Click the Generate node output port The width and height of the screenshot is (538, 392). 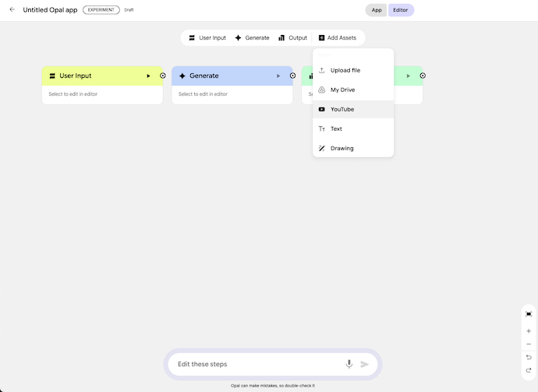point(292,76)
